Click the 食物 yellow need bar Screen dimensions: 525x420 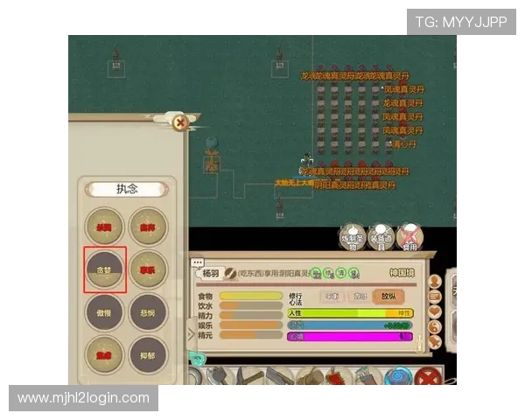[251, 296]
